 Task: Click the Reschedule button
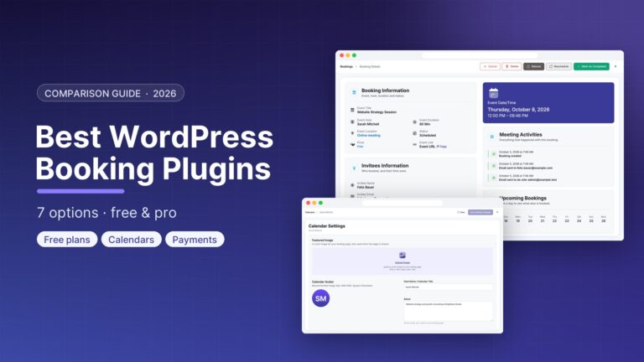(559, 66)
